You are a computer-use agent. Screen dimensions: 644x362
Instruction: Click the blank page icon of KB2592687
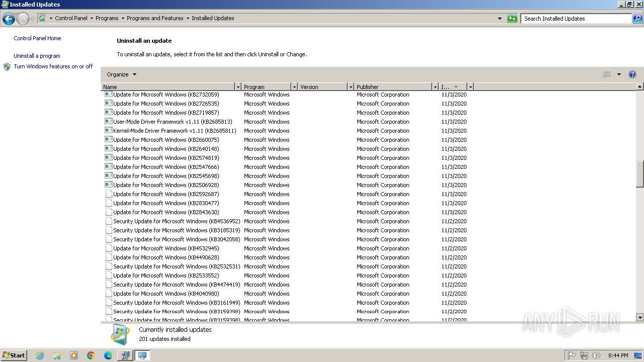(109, 194)
